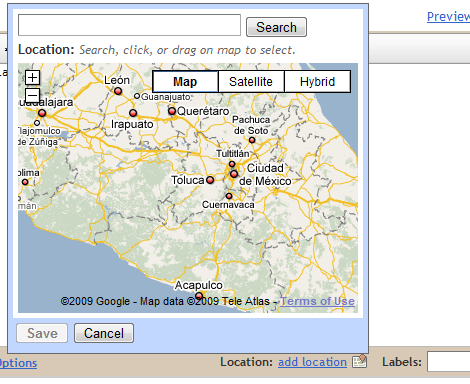
Task: Click the Irapuato map label
Action: 132,124
